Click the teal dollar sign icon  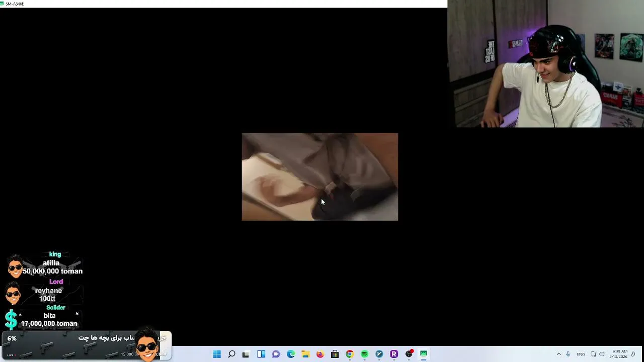click(x=11, y=320)
